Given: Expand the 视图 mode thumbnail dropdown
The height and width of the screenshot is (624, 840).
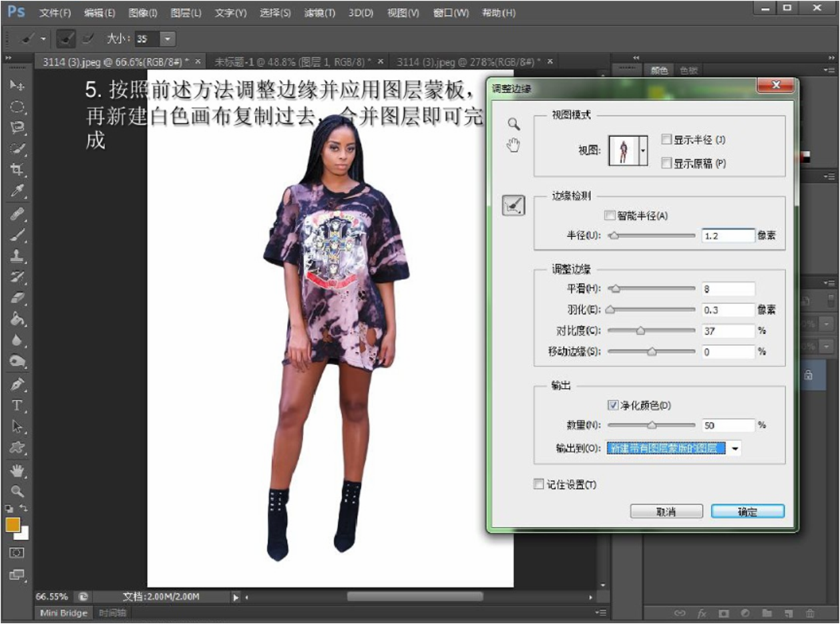Looking at the screenshot, I should (643, 150).
